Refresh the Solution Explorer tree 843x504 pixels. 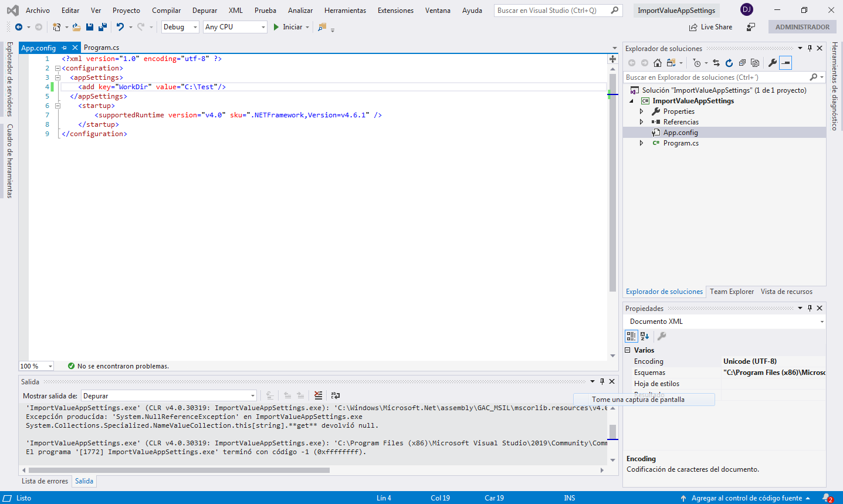(729, 63)
